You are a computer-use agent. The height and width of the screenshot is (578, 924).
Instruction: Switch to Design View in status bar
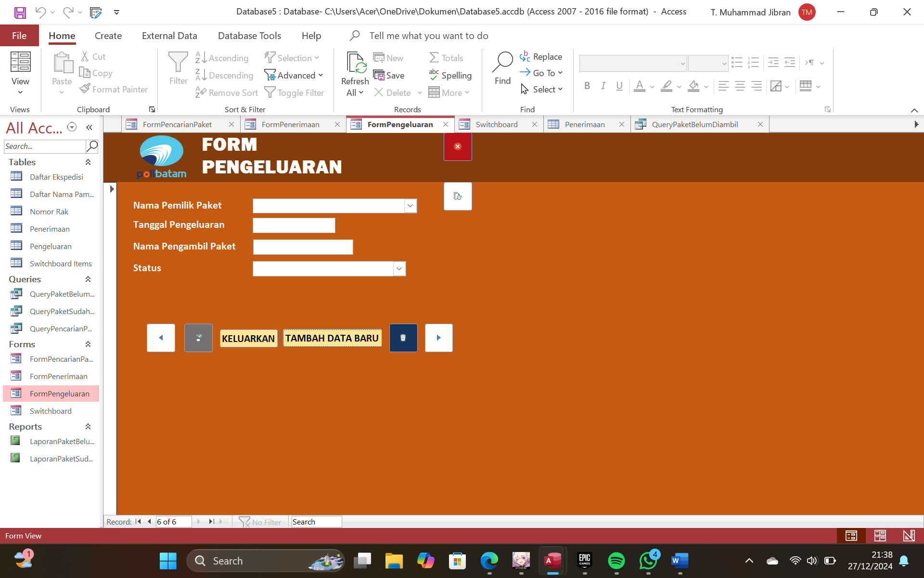pos(909,536)
